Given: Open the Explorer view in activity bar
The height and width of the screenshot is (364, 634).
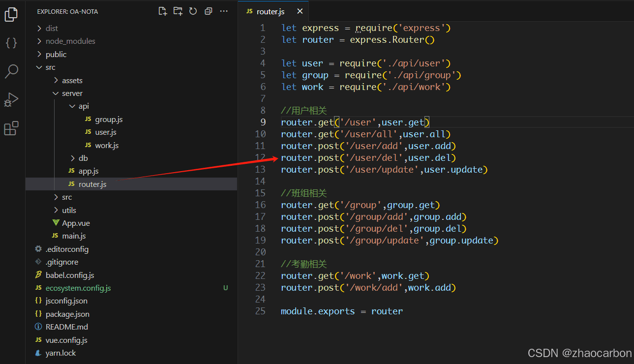Looking at the screenshot, I should point(11,15).
